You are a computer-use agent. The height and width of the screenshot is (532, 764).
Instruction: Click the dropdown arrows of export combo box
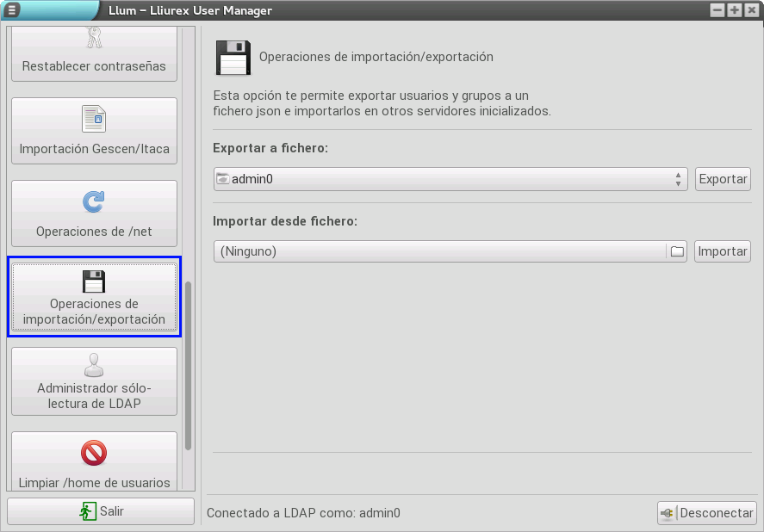point(678,179)
